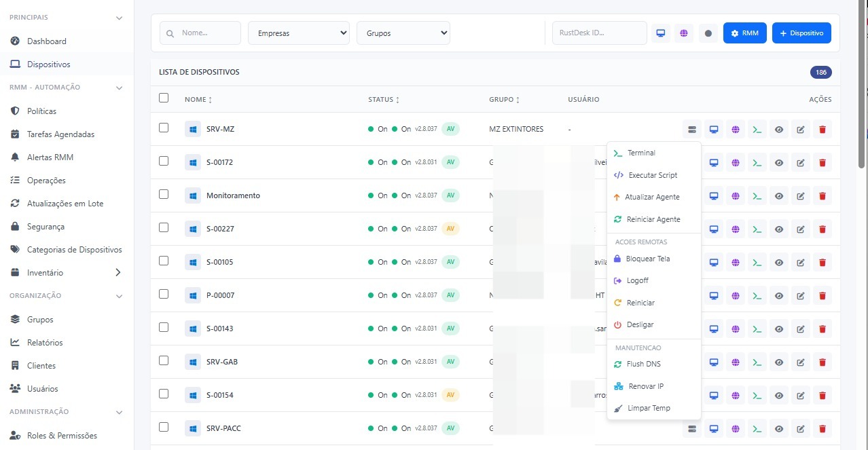The image size is (868, 450).
Task: Collapse the PRINCIPAIS sidebar section
Action: (120, 18)
